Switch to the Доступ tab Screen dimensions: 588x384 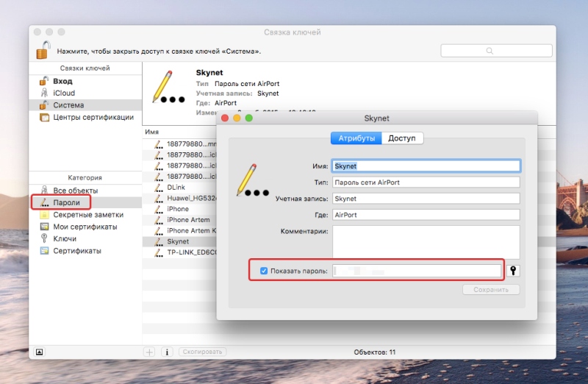pos(402,138)
